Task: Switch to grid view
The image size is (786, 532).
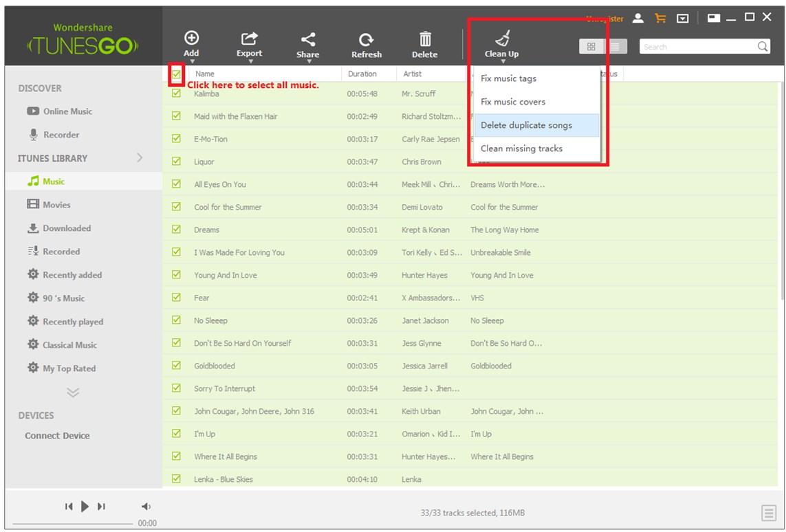Action: point(591,47)
